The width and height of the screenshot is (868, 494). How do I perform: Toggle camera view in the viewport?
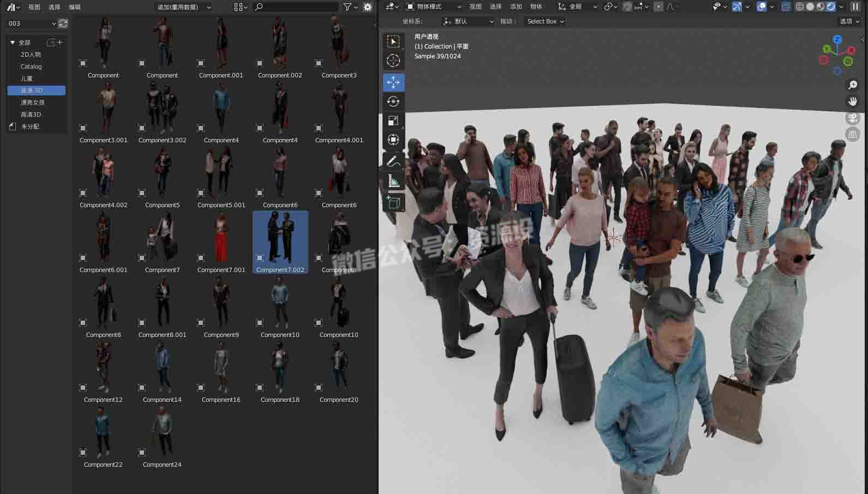coord(852,118)
